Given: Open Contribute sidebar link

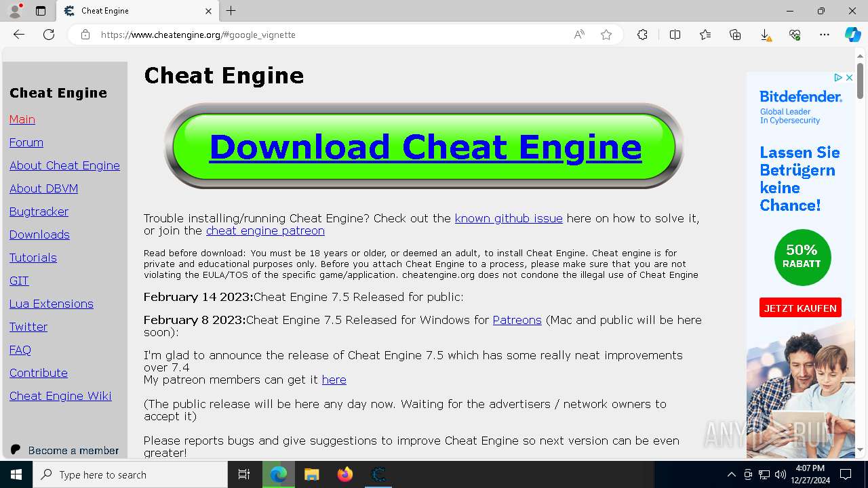Looking at the screenshot, I should pyautogui.click(x=39, y=373).
